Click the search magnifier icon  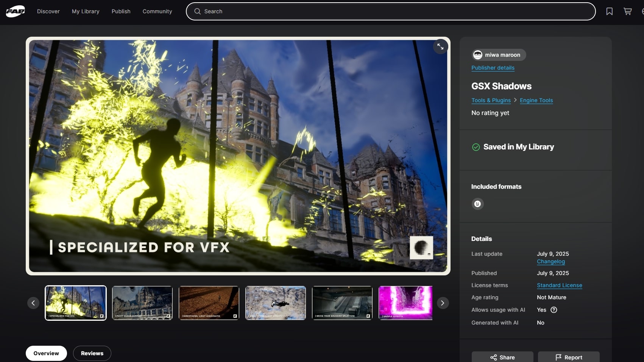click(198, 11)
